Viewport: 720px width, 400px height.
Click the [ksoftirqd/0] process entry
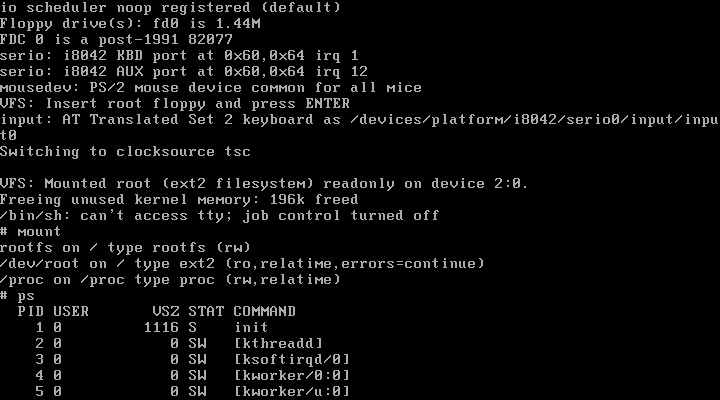pyautogui.click(x=292, y=360)
